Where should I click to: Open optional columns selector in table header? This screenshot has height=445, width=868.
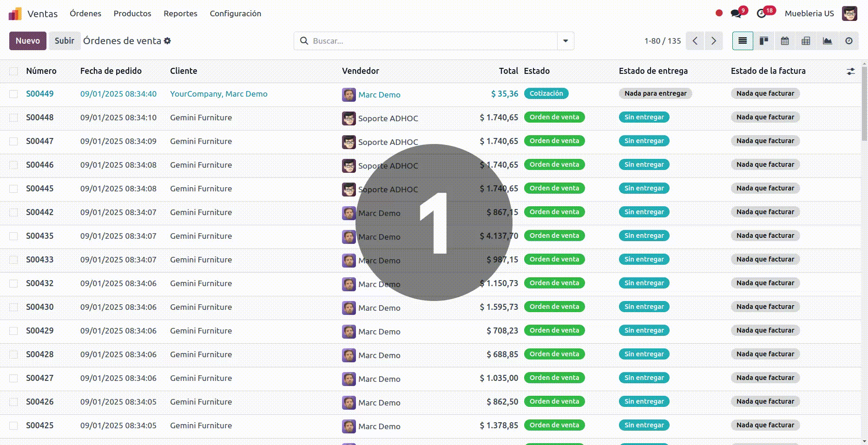tap(850, 71)
